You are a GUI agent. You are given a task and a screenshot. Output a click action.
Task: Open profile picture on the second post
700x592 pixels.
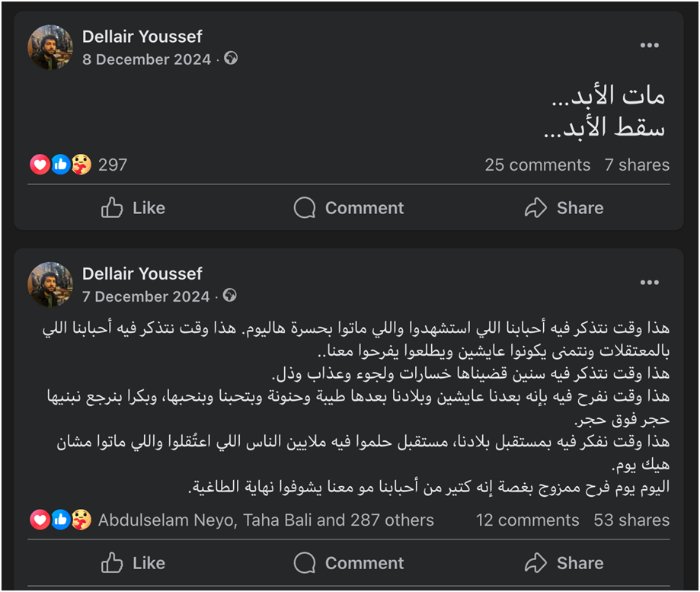50,284
